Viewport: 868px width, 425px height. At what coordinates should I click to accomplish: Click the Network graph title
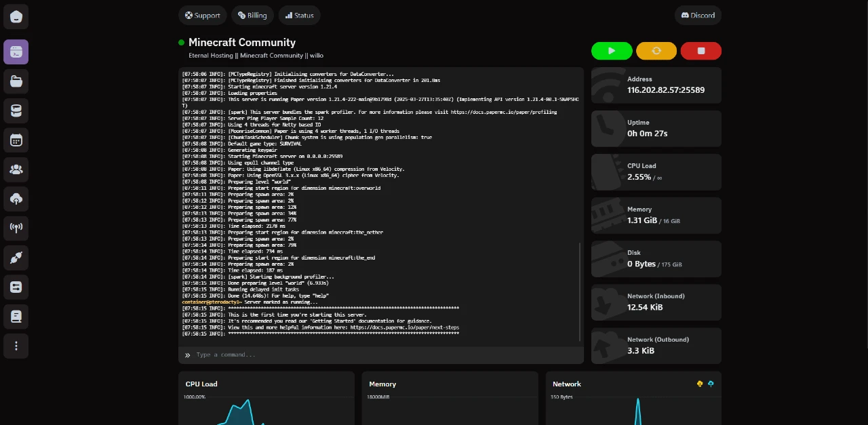pos(567,384)
